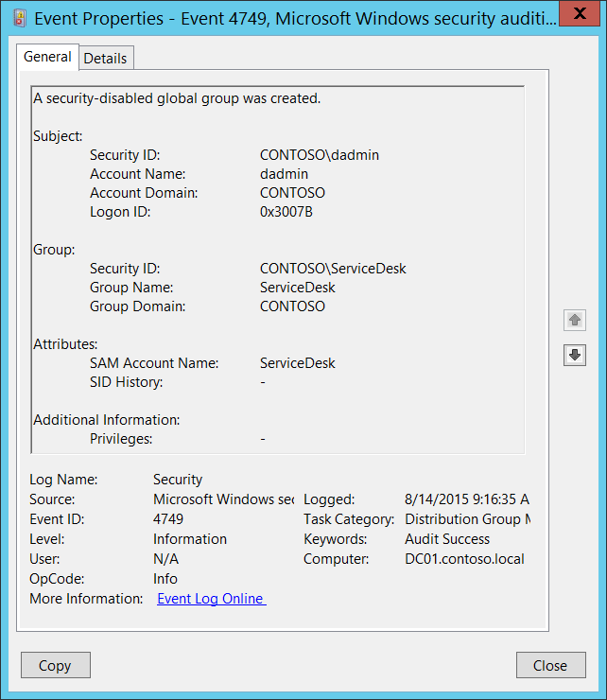The image size is (607, 700).
Task: Click the Log Name field showing Security
Action: tap(178, 480)
